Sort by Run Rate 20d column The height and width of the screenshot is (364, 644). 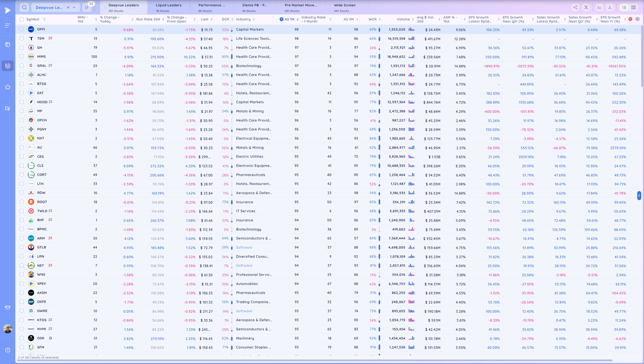click(x=163, y=19)
